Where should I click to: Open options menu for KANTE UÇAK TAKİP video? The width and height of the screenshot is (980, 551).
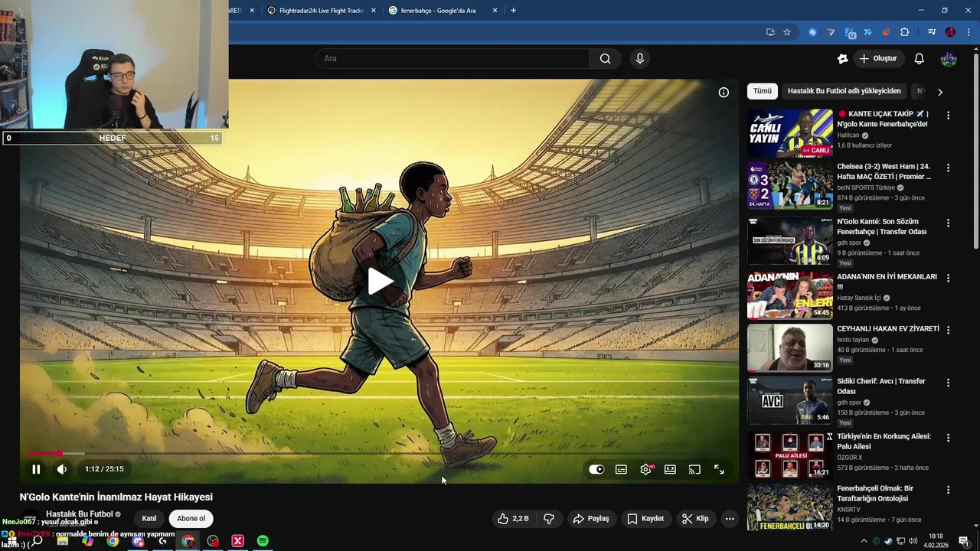pyautogui.click(x=948, y=116)
